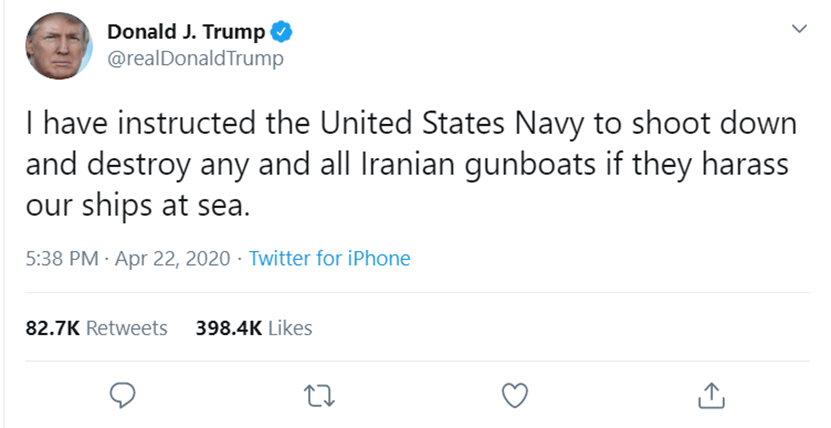This screenshot has height=428, width=831.
Task: Click the 82.7K retweet count number
Action: point(52,327)
